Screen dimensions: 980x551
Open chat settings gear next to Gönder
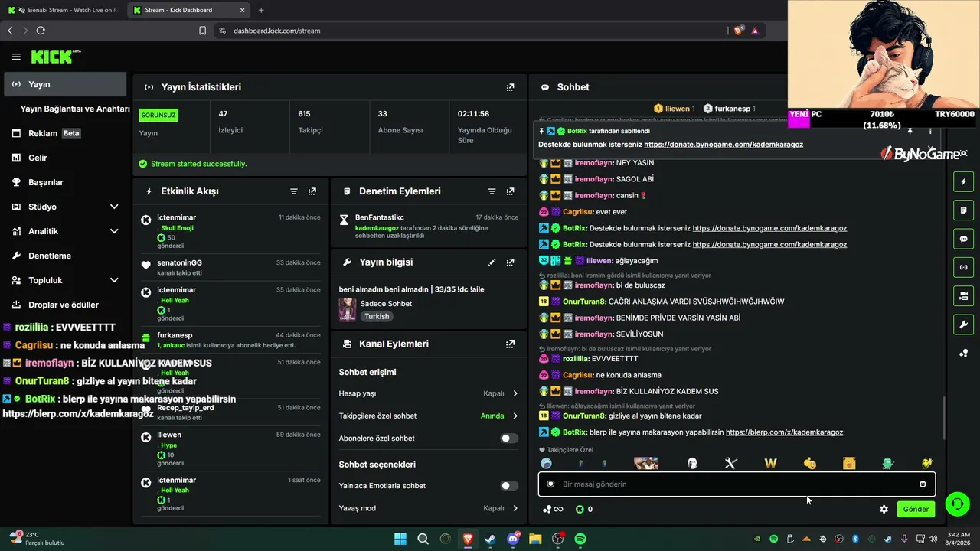[x=884, y=509]
